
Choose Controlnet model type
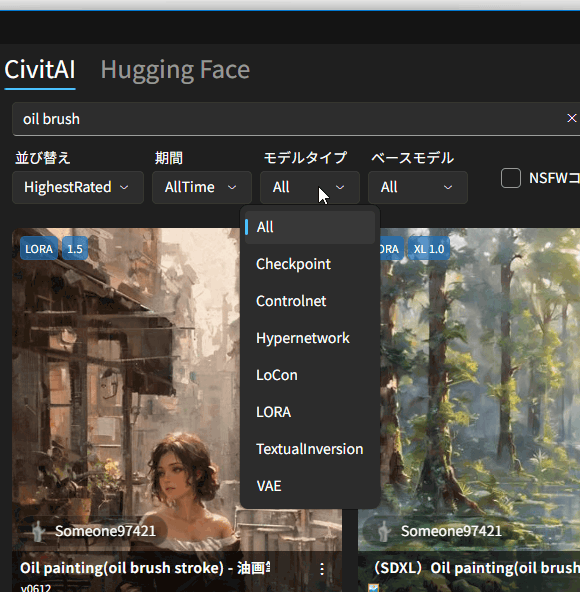[310, 301]
